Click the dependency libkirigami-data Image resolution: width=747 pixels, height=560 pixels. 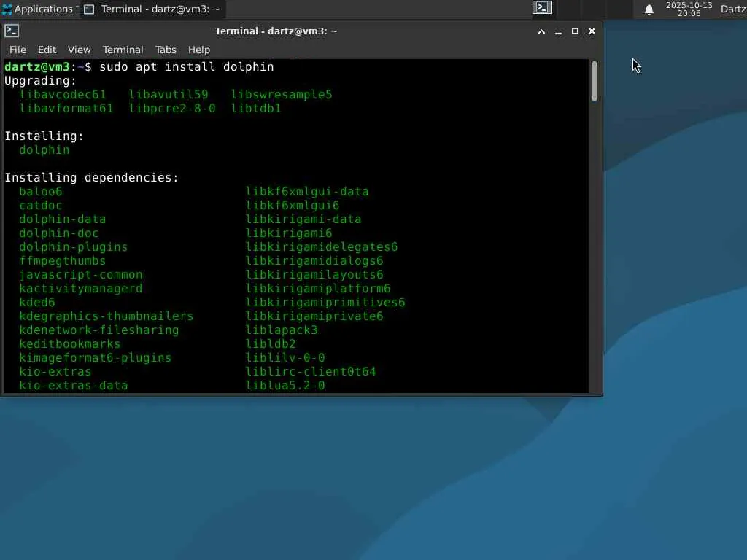(x=303, y=219)
